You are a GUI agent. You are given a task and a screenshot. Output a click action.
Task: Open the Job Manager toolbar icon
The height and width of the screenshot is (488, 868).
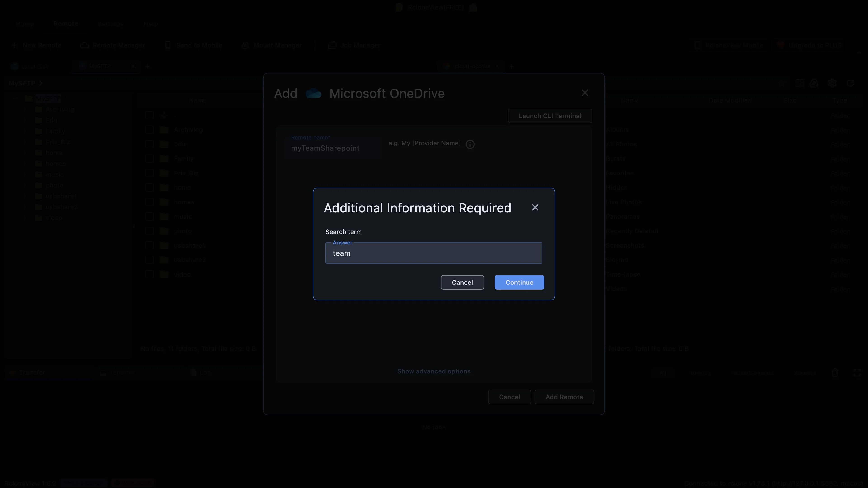pos(332,45)
